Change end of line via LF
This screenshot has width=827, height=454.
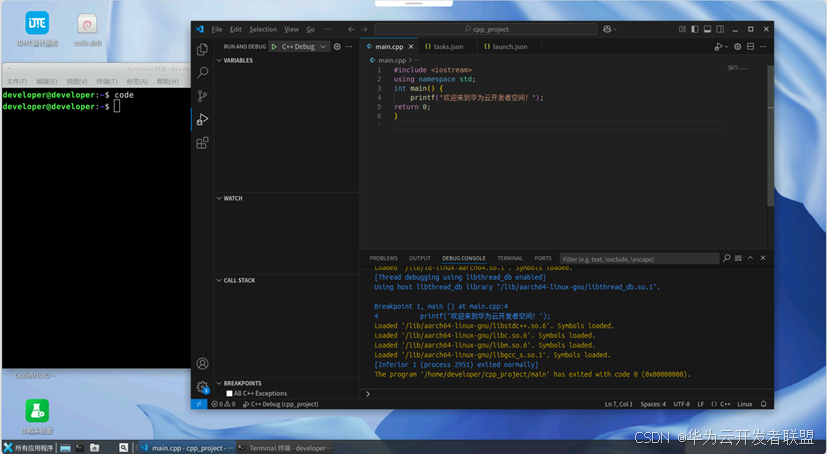point(700,404)
